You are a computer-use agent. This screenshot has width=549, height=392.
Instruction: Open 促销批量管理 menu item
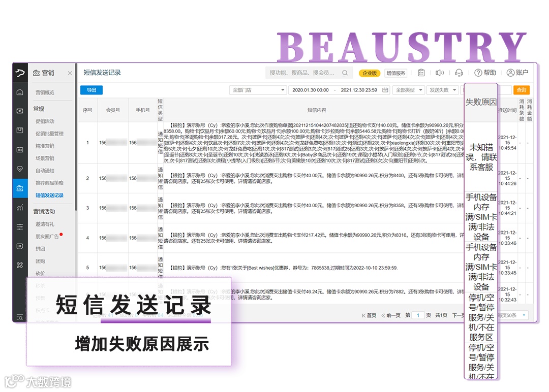pos(49,133)
